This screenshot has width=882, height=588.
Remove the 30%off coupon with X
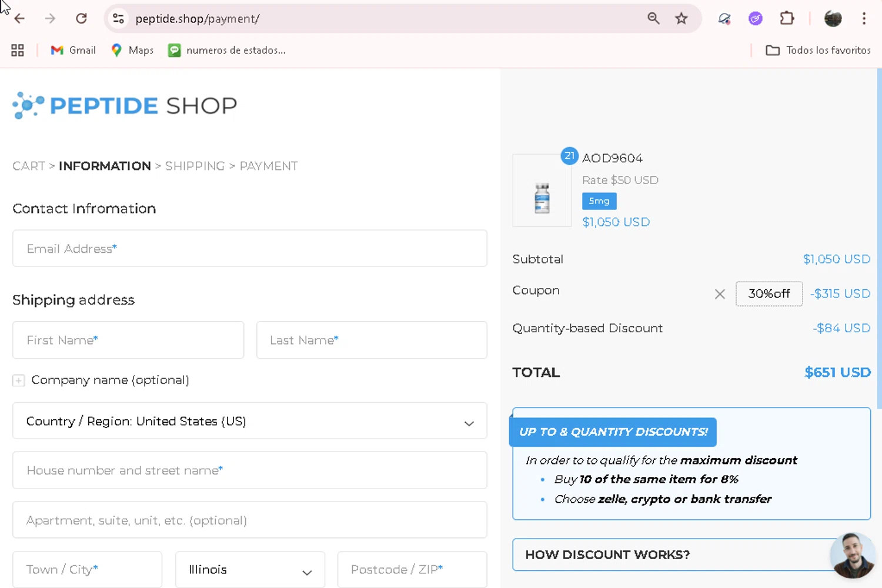[x=720, y=294]
